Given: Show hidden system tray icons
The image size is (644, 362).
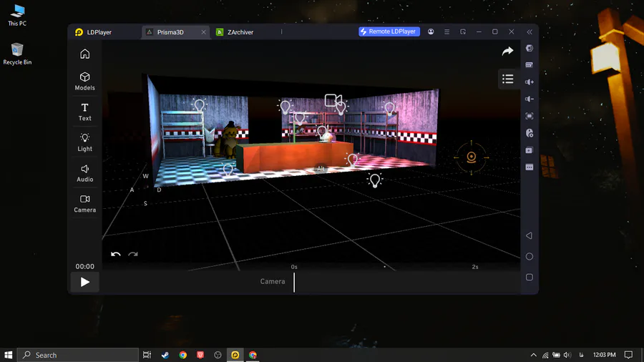Looking at the screenshot, I should [533, 355].
